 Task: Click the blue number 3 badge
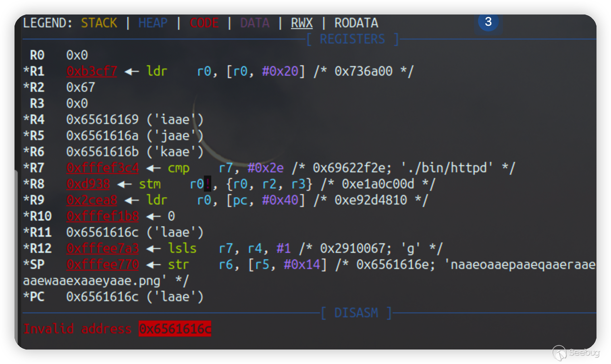click(x=488, y=22)
